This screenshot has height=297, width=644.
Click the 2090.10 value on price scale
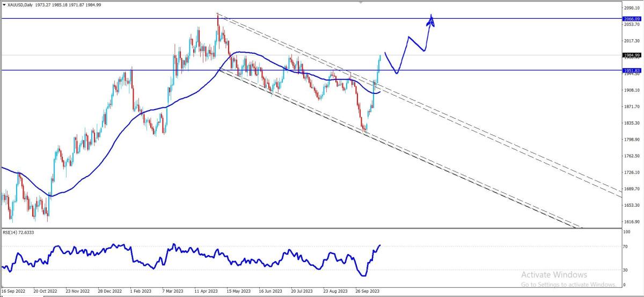click(631, 8)
